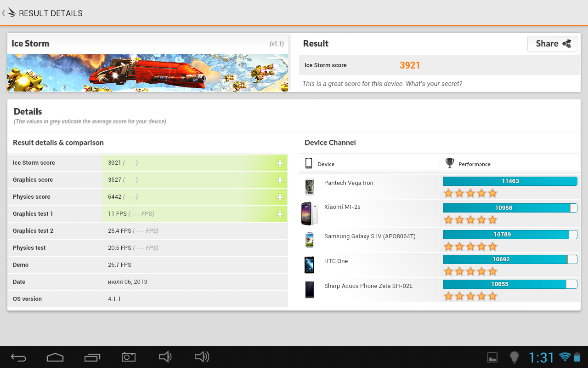588x368 pixels.
Task: Select Sharp Aquos Phone Zeta thumbnail
Action: coord(309,289)
